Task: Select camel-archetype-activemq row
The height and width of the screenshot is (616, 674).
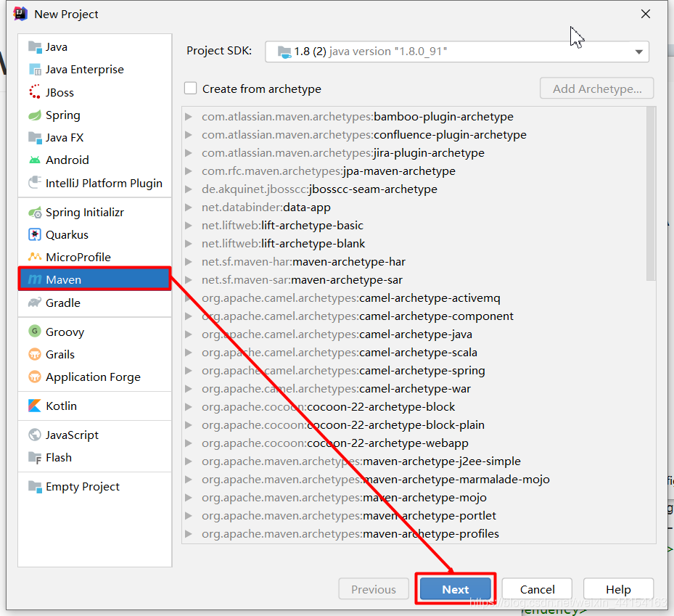Action: coord(415,298)
